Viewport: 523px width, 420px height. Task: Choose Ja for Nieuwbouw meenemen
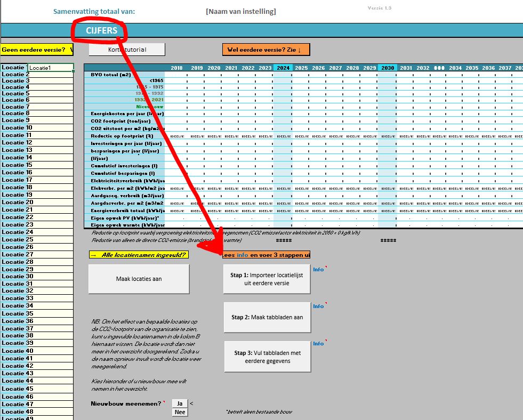(x=180, y=403)
